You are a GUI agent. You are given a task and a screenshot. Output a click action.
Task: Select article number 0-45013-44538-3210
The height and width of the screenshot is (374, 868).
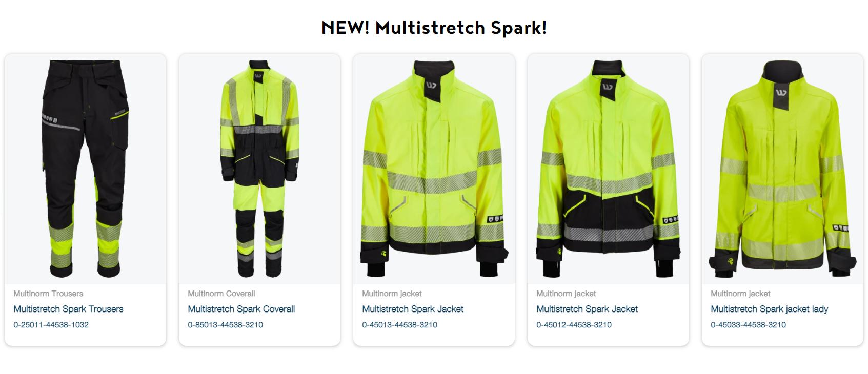coord(399,325)
